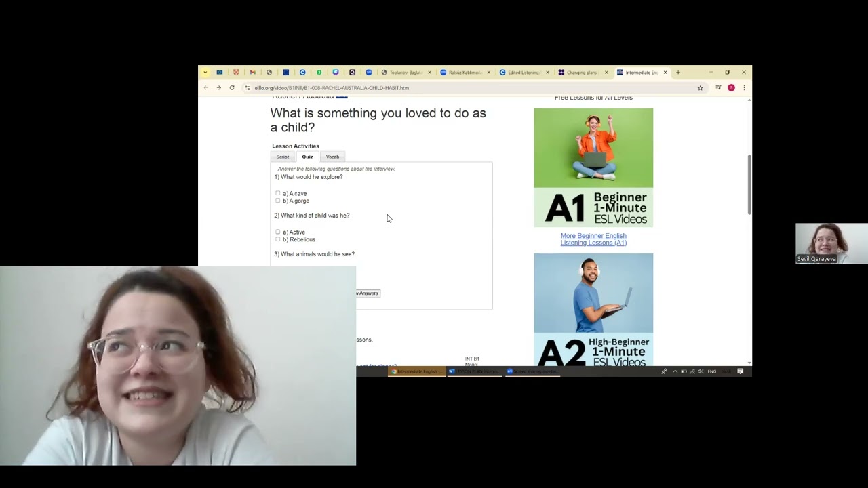Open Zoom screen sharing meeting taskbar item
Viewport: 868px width, 488px height.
[533, 371]
